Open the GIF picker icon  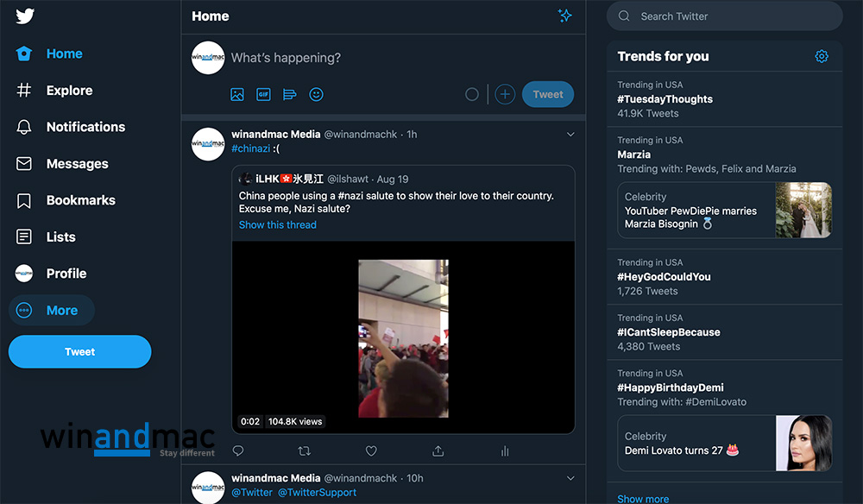[x=263, y=95]
